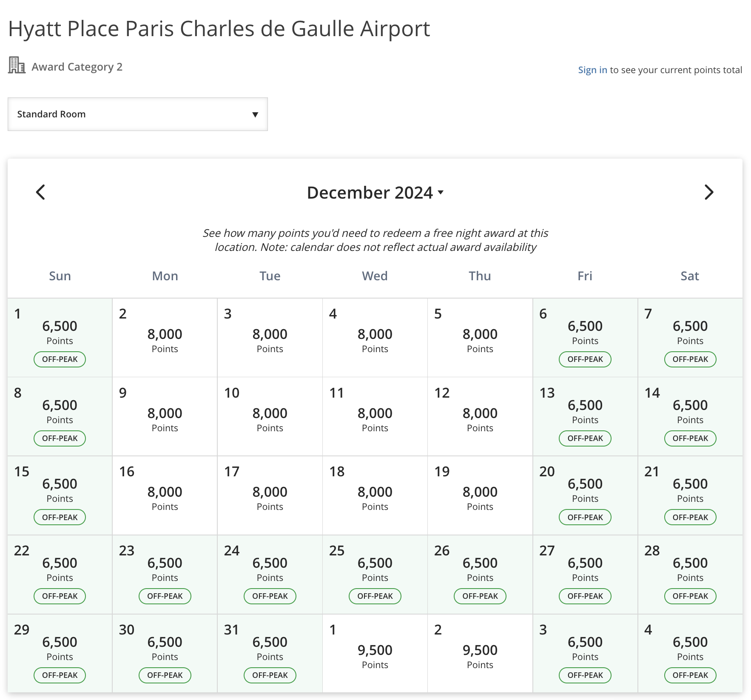Click the Sun column header

pyautogui.click(x=60, y=276)
